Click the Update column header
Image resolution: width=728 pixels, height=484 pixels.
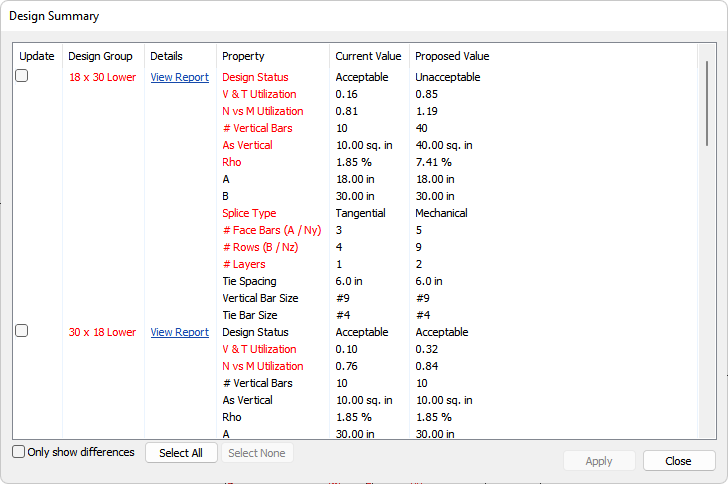[x=37, y=56]
